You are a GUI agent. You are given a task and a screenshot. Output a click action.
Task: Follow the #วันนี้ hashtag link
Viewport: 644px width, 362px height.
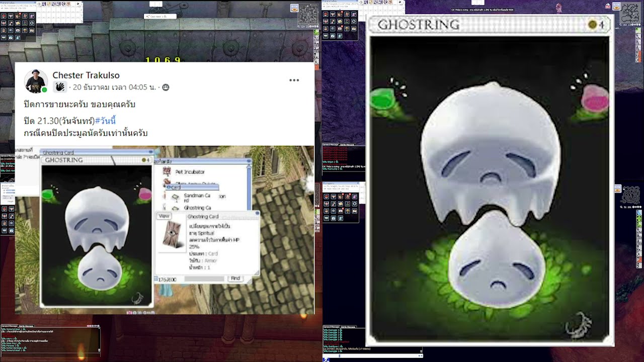point(105,121)
